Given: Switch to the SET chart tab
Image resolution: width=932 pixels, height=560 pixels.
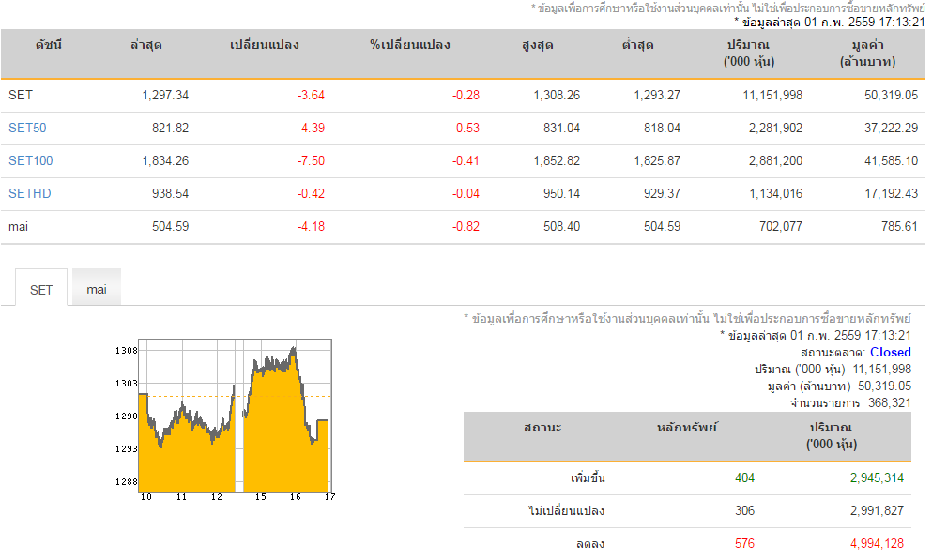Looking at the screenshot, I should [x=41, y=289].
